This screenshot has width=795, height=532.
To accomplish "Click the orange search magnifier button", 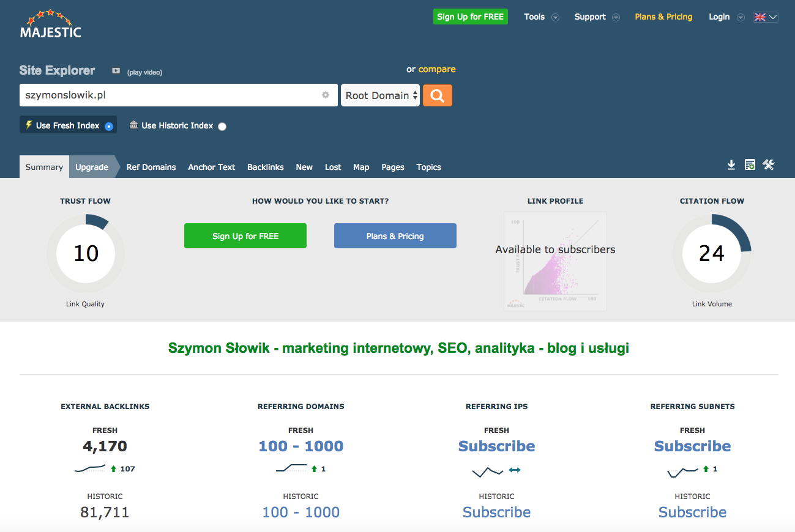I will pos(438,95).
